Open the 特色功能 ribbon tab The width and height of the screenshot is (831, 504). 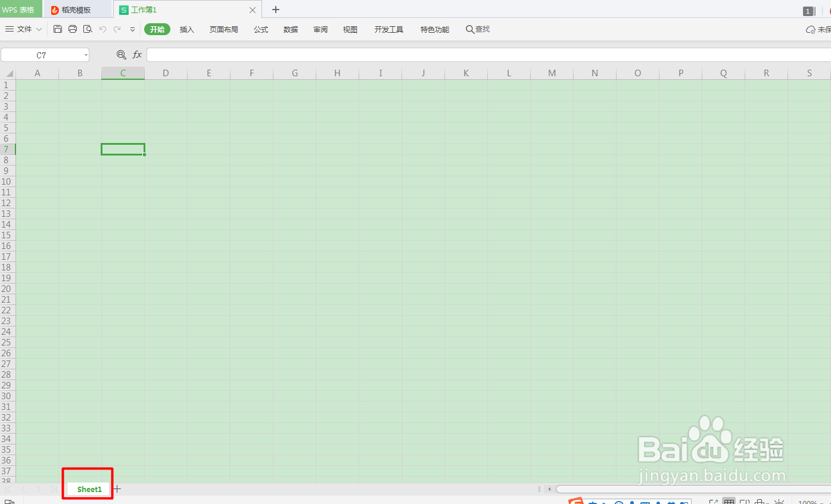click(435, 29)
